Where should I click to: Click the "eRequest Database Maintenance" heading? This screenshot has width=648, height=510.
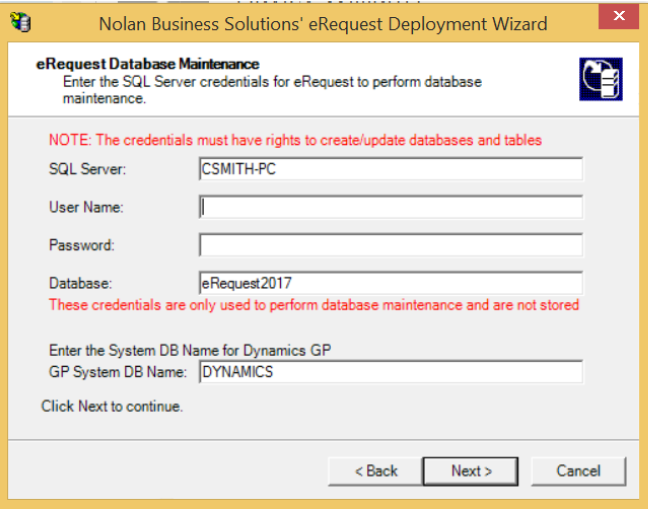pyautogui.click(x=147, y=64)
